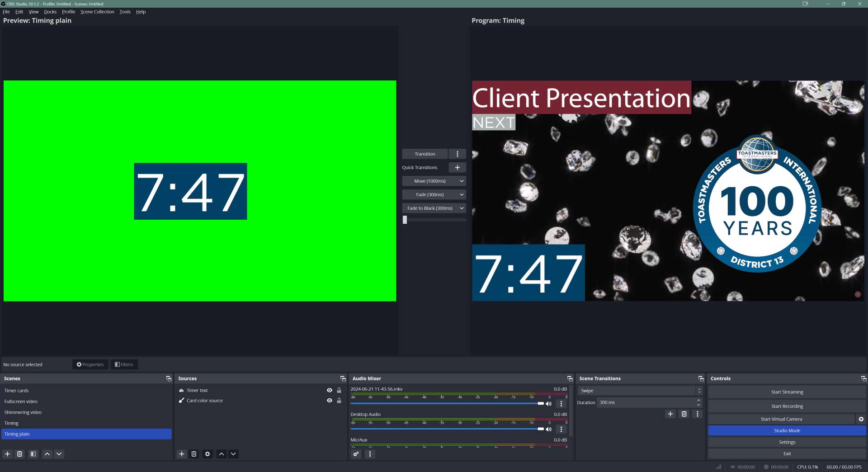This screenshot has width=868, height=472.
Task: Configure virtual camera gear icon
Action: tap(861, 419)
